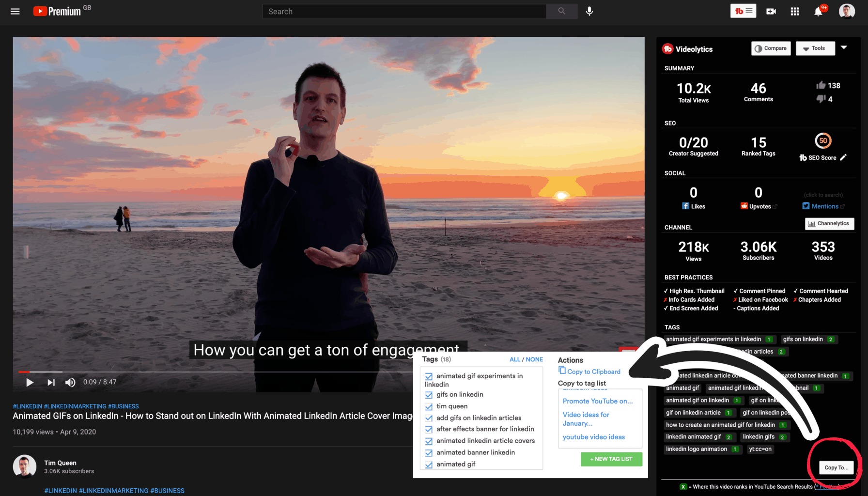Open the YouTube apps grid icon
The image size is (868, 496).
click(795, 11)
